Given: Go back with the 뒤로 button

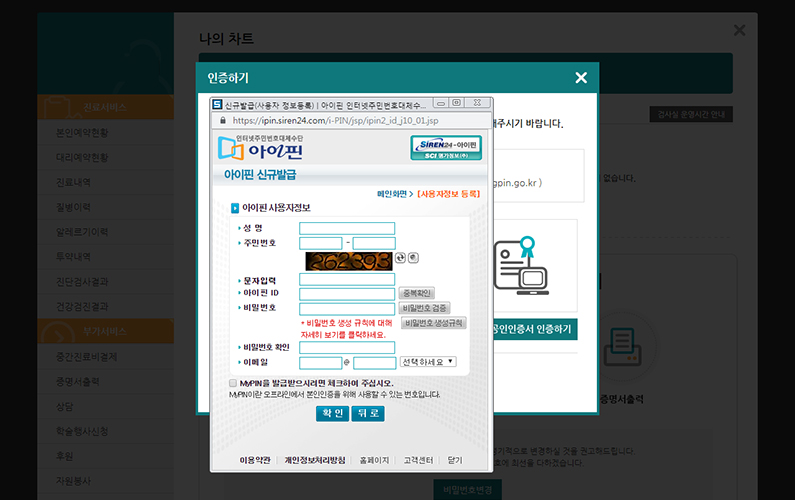Looking at the screenshot, I should click(x=368, y=413).
